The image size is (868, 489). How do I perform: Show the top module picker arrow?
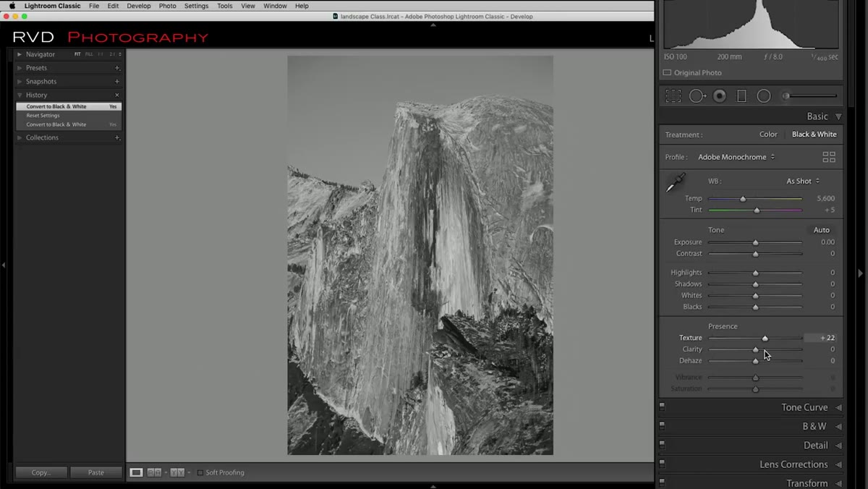pyautogui.click(x=433, y=25)
